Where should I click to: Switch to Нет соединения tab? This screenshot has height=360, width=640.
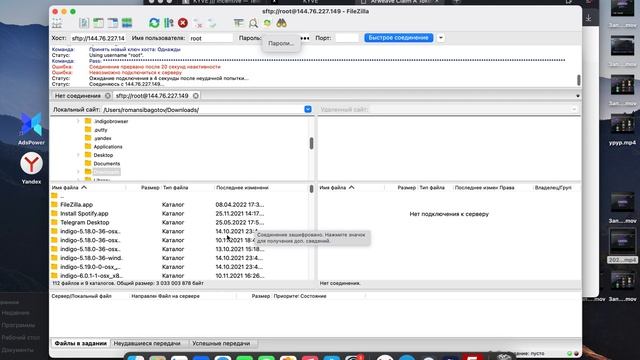coord(78,96)
